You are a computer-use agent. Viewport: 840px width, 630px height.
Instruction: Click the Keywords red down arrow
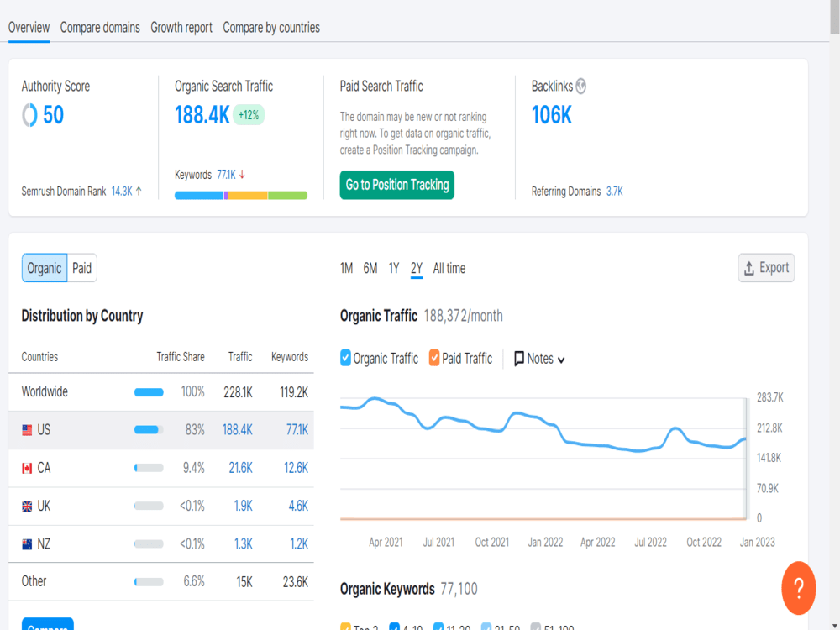(242, 175)
